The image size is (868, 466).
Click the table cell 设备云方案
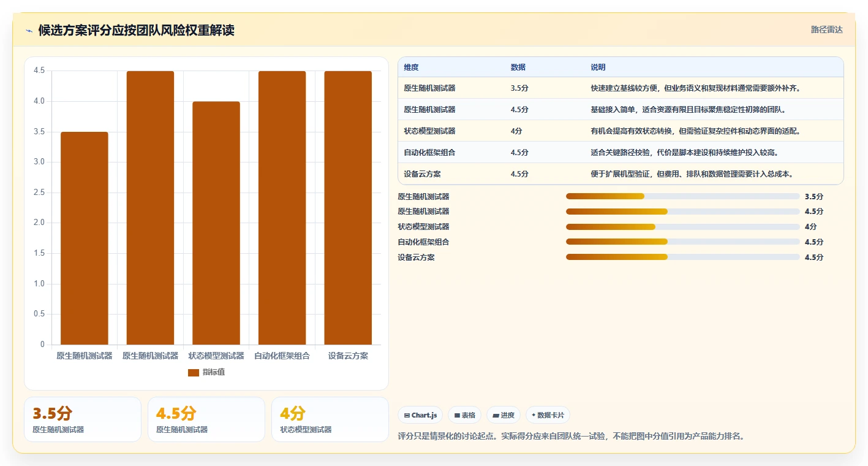[422, 174]
